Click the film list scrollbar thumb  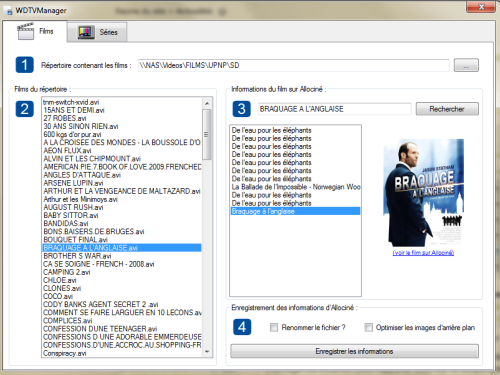click(207, 135)
